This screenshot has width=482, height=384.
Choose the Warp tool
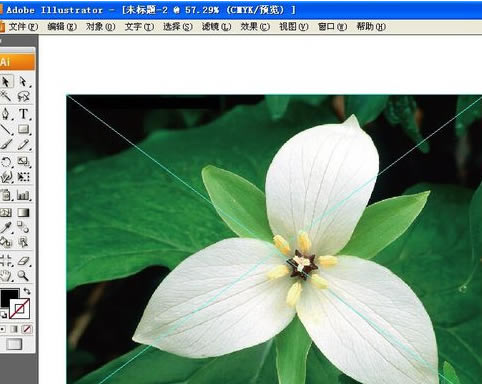click(6, 177)
